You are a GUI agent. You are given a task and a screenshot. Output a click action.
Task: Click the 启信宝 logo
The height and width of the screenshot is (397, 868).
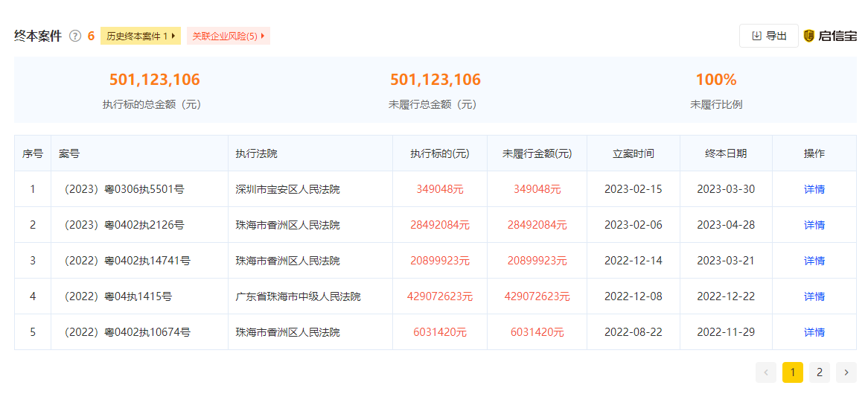point(830,36)
